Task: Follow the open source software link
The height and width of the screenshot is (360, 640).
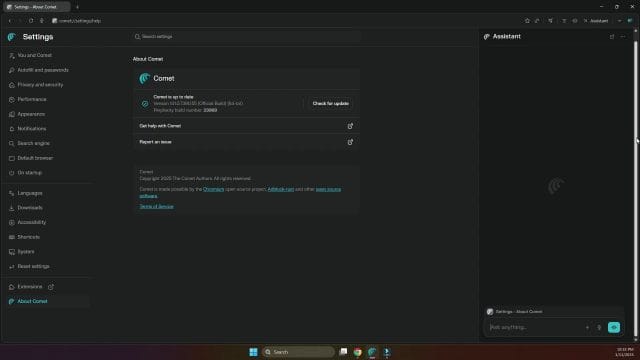Action: pos(328,189)
